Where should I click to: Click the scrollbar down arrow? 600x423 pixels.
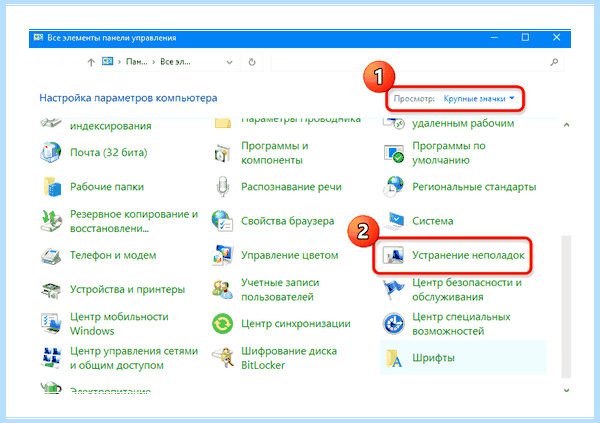(566, 390)
